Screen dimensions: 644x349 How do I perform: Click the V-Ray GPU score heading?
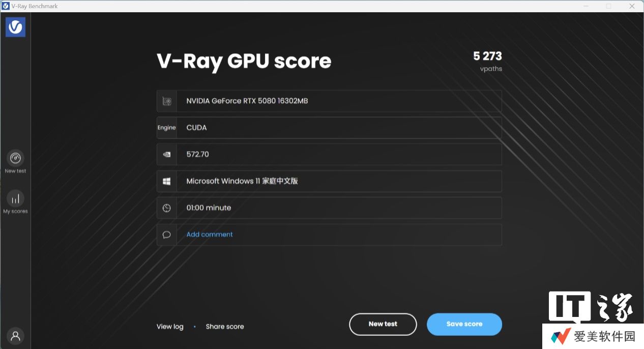pyautogui.click(x=244, y=62)
